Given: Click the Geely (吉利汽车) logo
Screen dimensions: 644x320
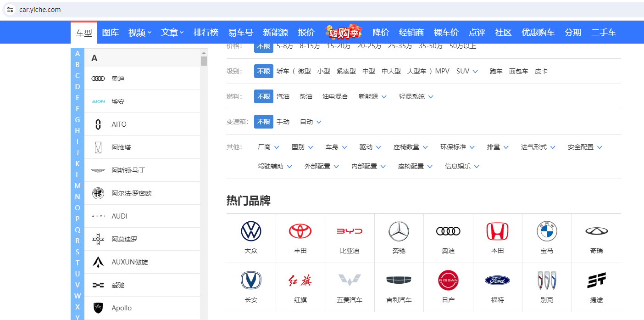Looking at the screenshot, I should point(399,280).
